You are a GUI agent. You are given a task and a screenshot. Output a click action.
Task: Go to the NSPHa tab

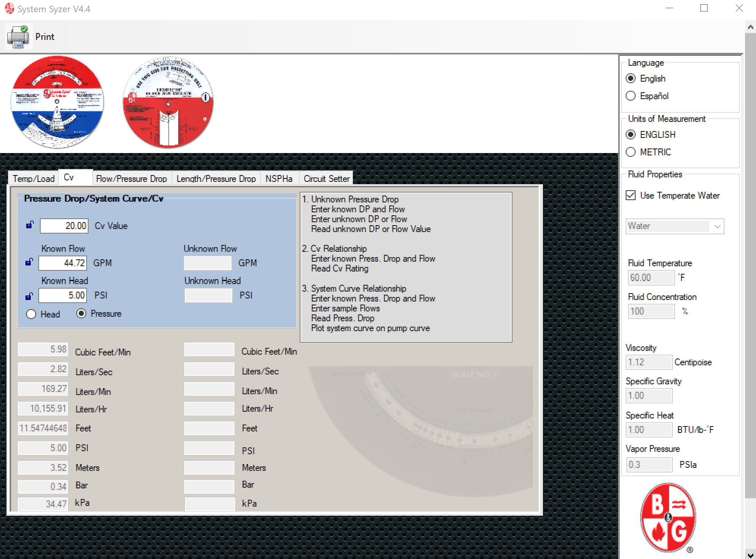tap(279, 178)
